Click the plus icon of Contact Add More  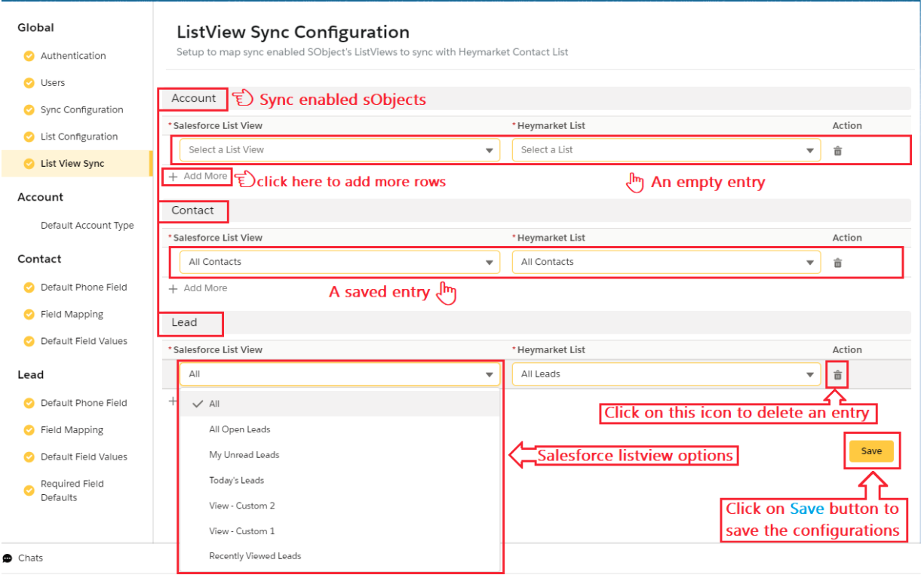tap(173, 288)
